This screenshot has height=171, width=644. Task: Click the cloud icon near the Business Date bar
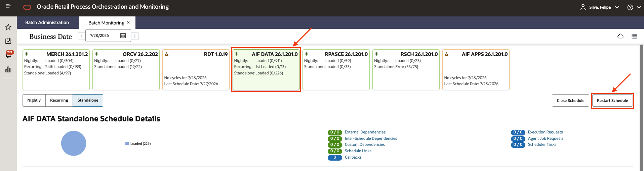pyautogui.click(x=620, y=36)
